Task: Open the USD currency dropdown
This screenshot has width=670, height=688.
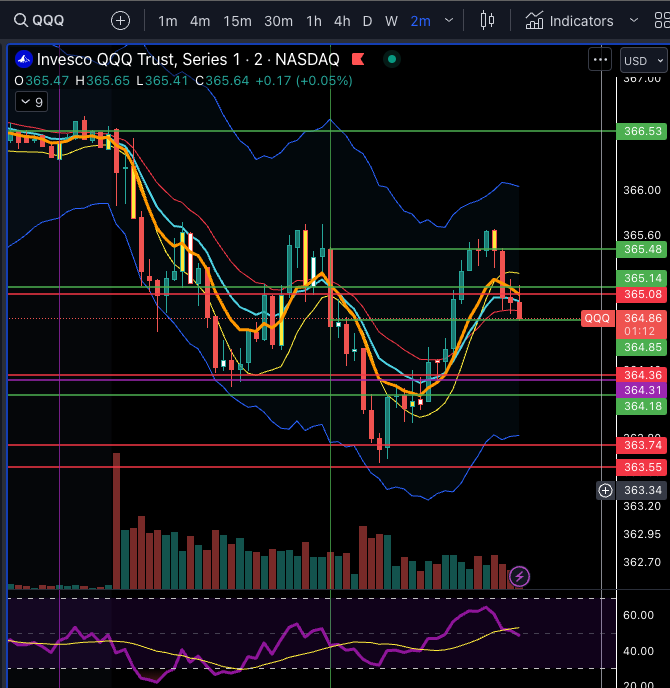Action: coord(644,61)
